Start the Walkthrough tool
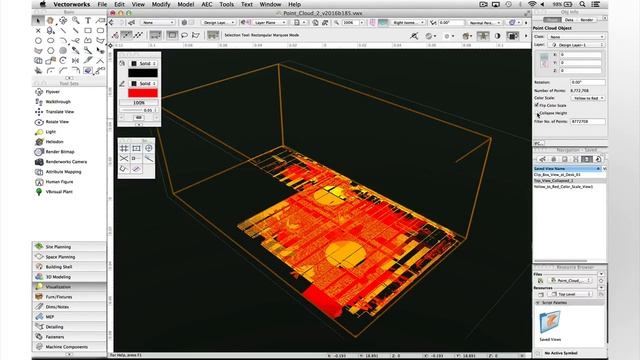640x360 pixels. coord(58,102)
